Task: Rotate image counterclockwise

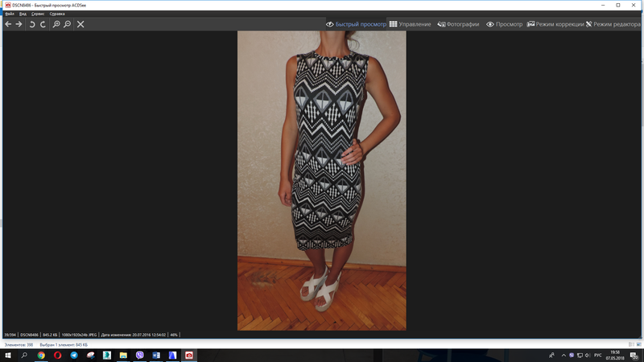Action: pos(32,24)
